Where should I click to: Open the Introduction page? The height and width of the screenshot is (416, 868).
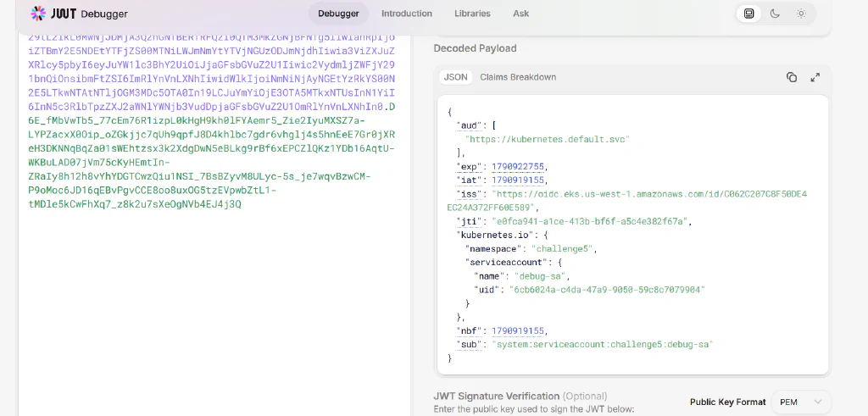(x=407, y=14)
